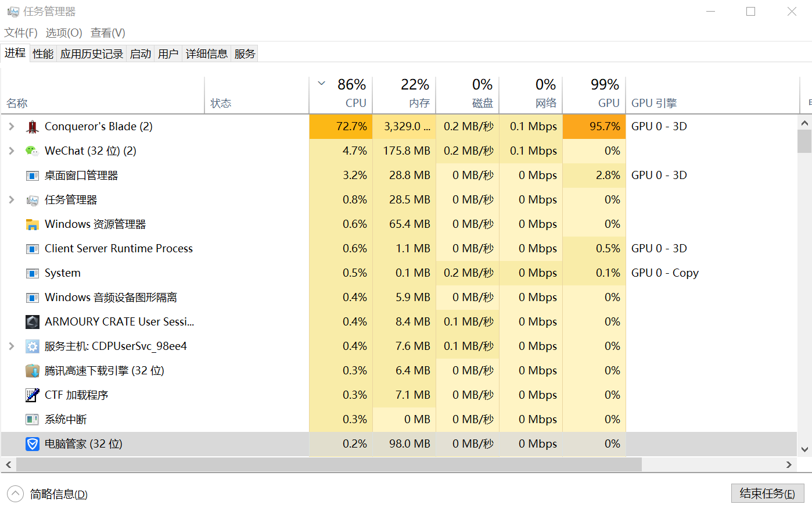The image size is (812, 515).
Task: Select the 65.4 MB memory cell
Action: click(404, 224)
